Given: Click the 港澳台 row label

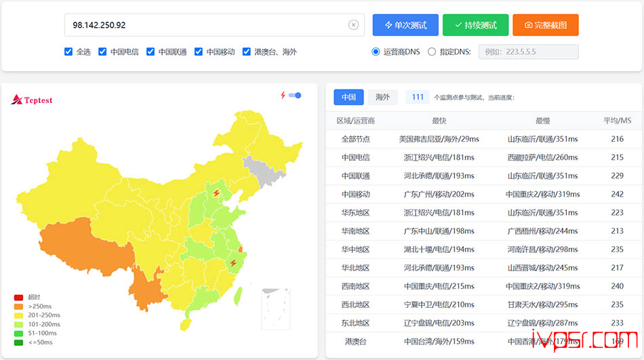Looking at the screenshot, I should click(x=355, y=342).
